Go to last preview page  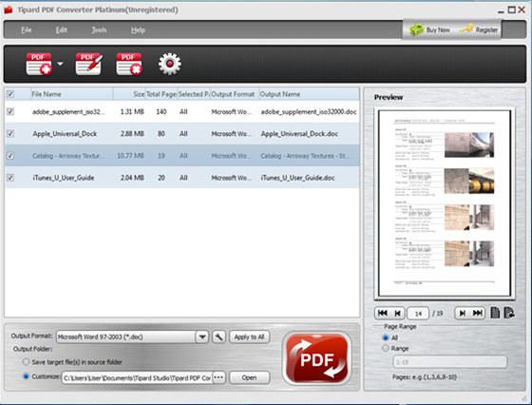(x=477, y=313)
